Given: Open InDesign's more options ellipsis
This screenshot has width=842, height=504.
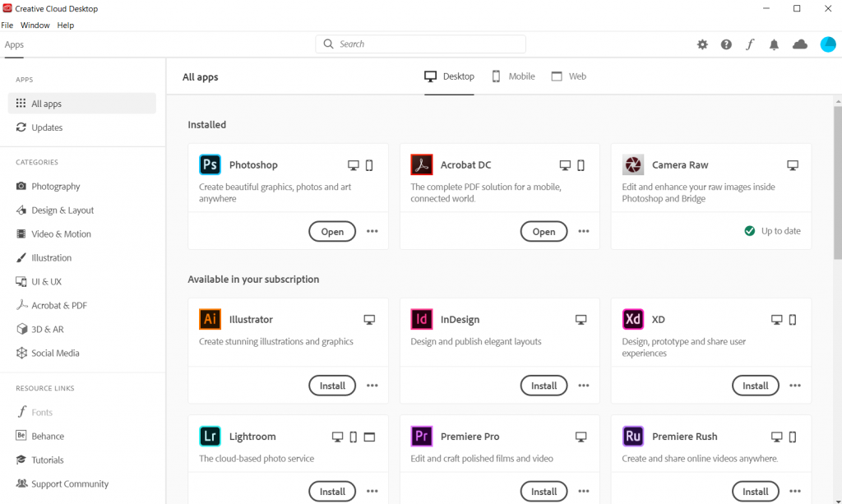Looking at the screenshot, I should (584, 386).
